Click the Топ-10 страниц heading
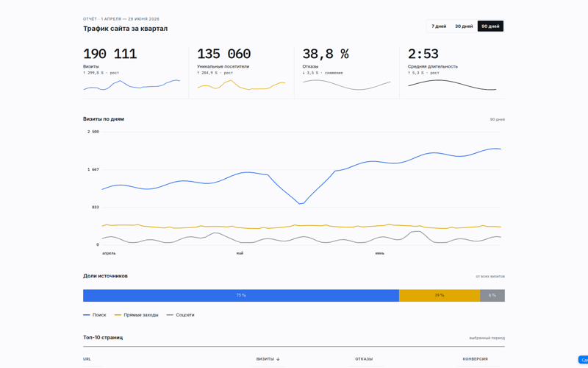This screenshot has width=588, height=368. point(103,338)
